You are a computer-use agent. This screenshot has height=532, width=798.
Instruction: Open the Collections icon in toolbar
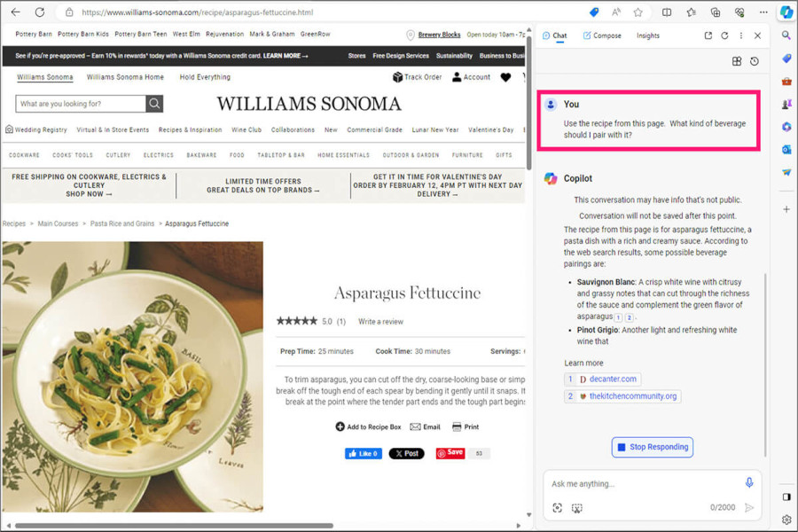(x=715, y=12)
